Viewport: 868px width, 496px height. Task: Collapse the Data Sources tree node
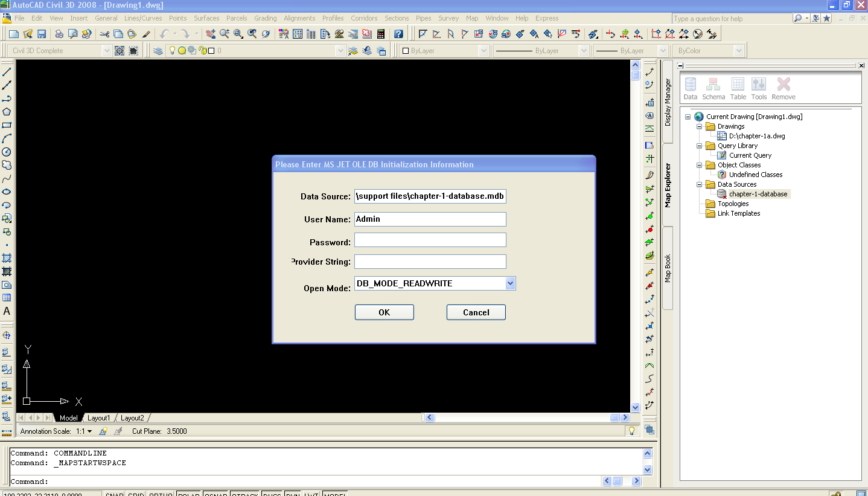click(700, 184)
